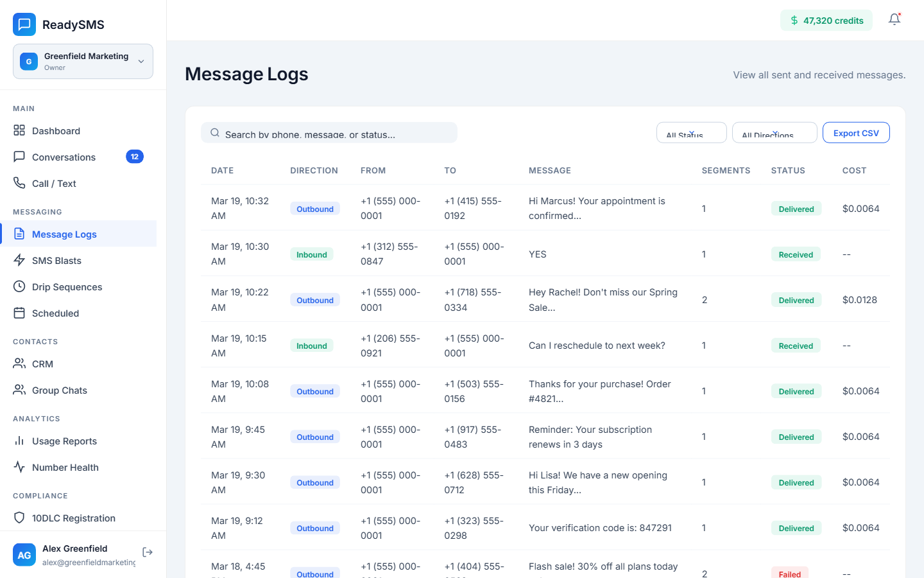Click the subscription renewal reminder message

[590, 437]
